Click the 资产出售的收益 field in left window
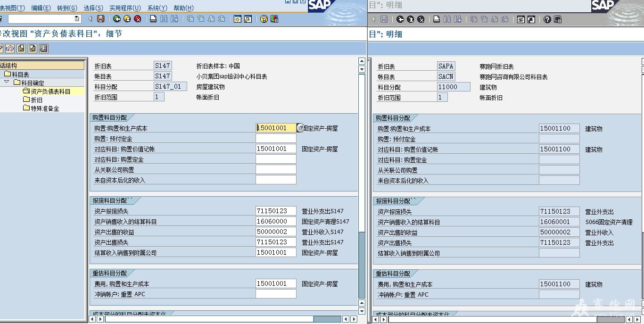This screenshot has height=324, width=644. (x=276, y=232)
